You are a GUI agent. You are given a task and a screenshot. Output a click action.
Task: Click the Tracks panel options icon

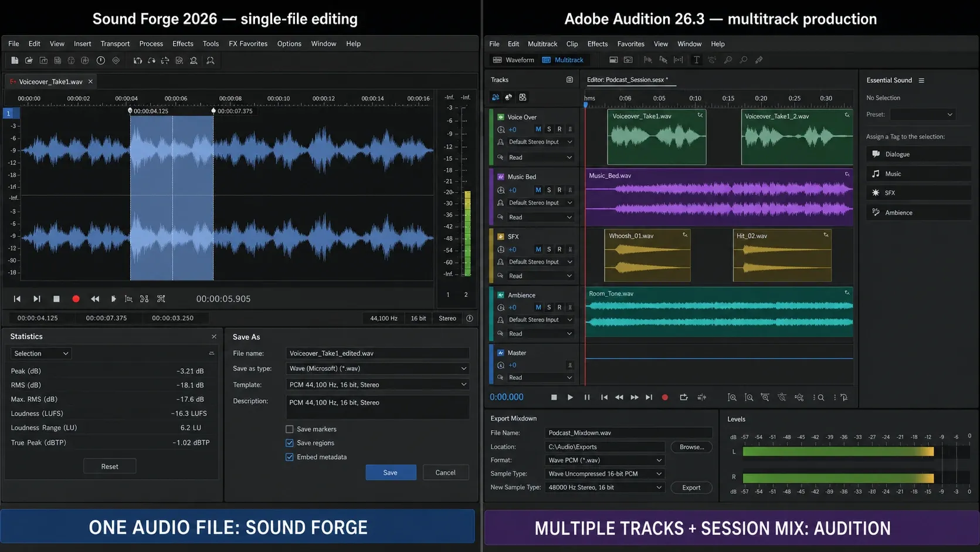569,80
